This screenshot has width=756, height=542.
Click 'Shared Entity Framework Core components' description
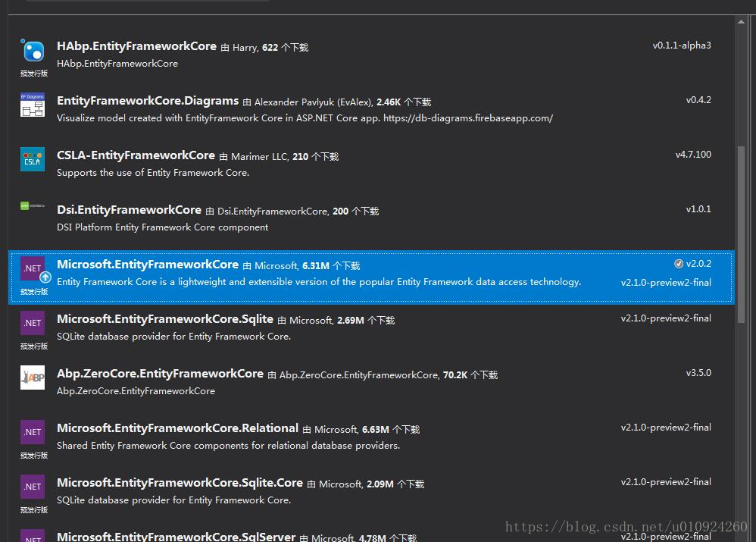click(228, 446)
